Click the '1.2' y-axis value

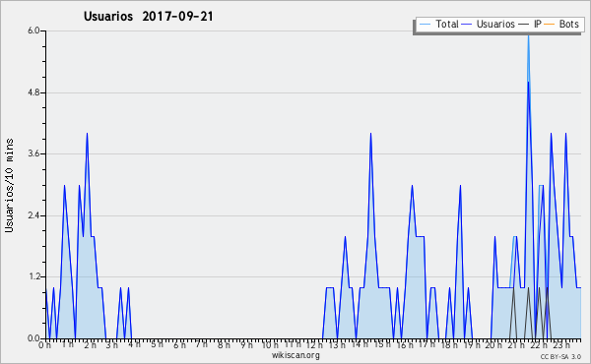33,277
